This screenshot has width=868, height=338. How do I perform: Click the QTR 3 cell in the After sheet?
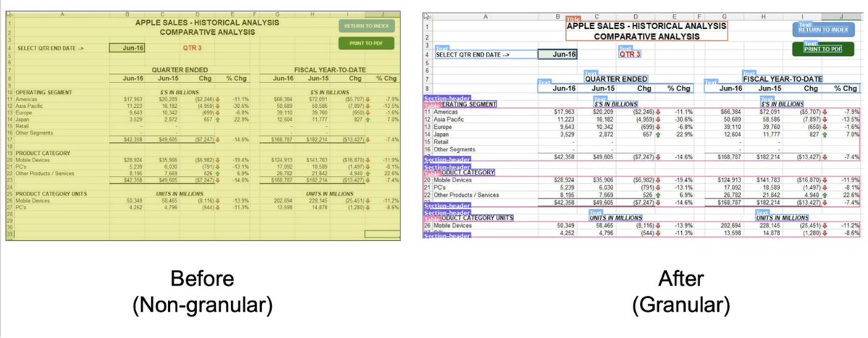point(629,54)
